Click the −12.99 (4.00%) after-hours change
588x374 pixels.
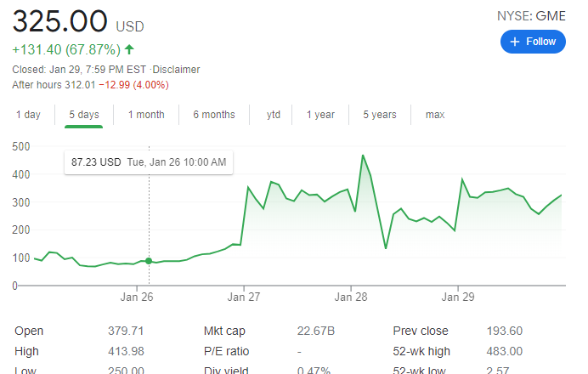[133, 85]
